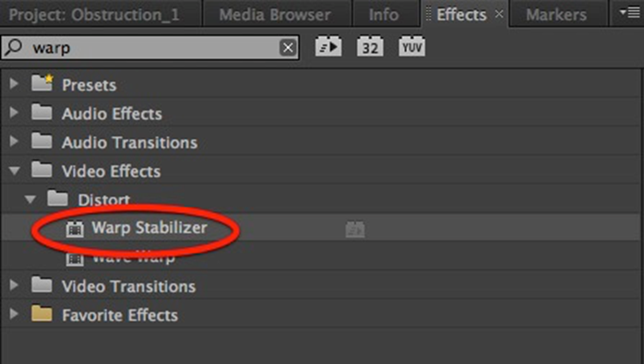Expand the Audio Effects folder
Viewport: 644px width, 364px height.
[x=14, y=112]
